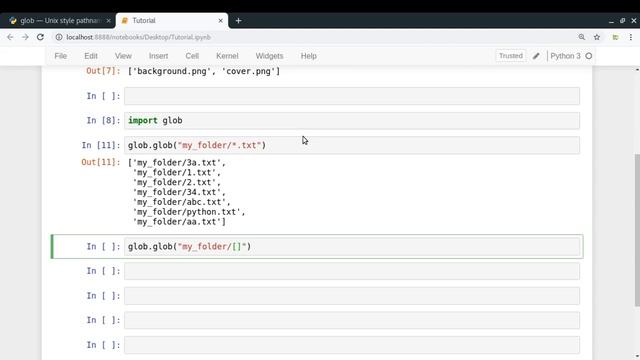
Task: Click the ['background.png', 'cover.png'] output
Action: pyautogui.click(x=204, y=71)
